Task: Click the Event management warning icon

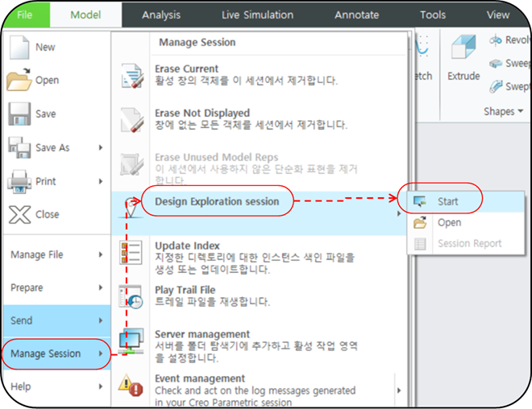Action: pyautogui.click(x=131, y=385)
